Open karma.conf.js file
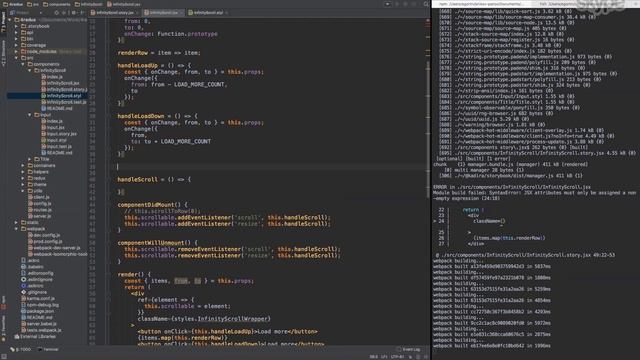 tap(38, 298)
